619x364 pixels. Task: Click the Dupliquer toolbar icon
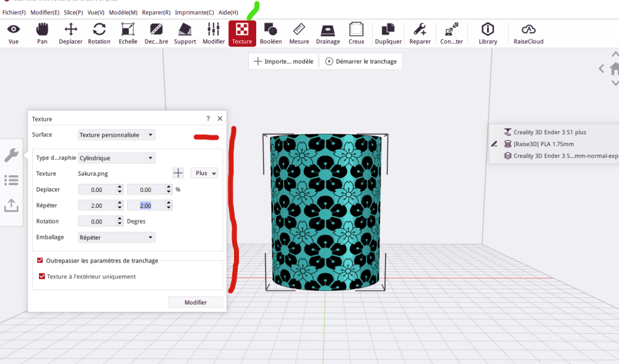click(x=388, y=33)
